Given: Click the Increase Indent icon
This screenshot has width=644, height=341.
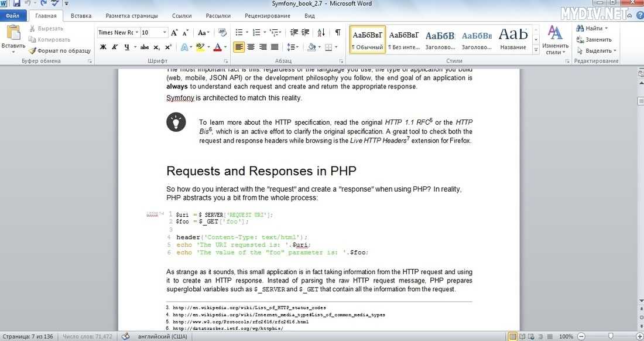Looking at the screenshot, I should click(x=306, y=32).
